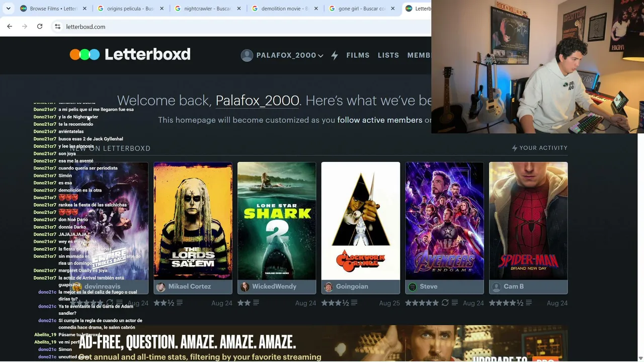Click chat message 'demolición es la otra'
644x362 pixels.
point(80,190)
